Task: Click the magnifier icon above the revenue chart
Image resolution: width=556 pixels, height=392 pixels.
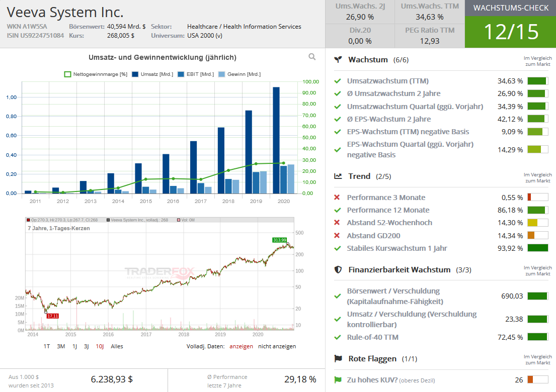Action: pyautogui.click(x=312, y=57)
